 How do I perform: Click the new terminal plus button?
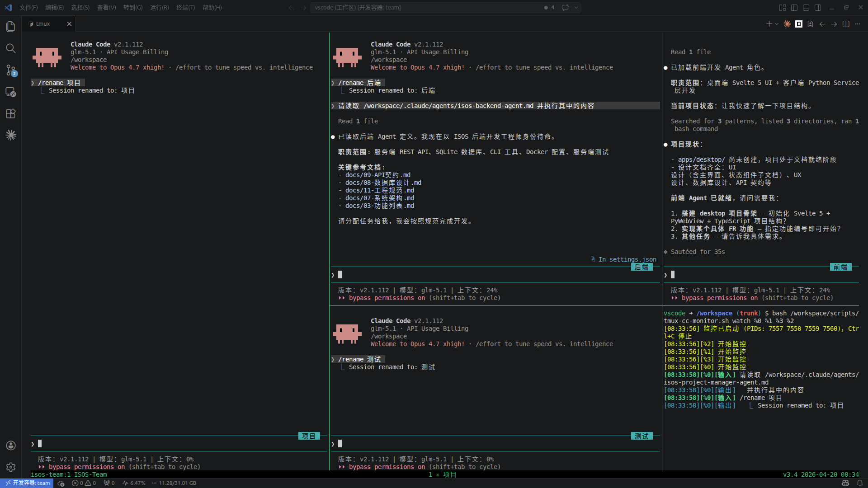pos(769,24)
